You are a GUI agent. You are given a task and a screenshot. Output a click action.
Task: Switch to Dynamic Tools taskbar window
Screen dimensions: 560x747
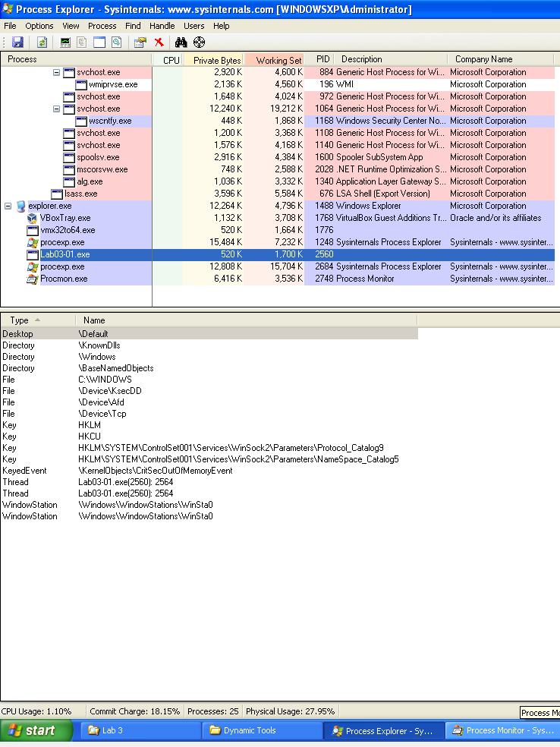[263, 730]
